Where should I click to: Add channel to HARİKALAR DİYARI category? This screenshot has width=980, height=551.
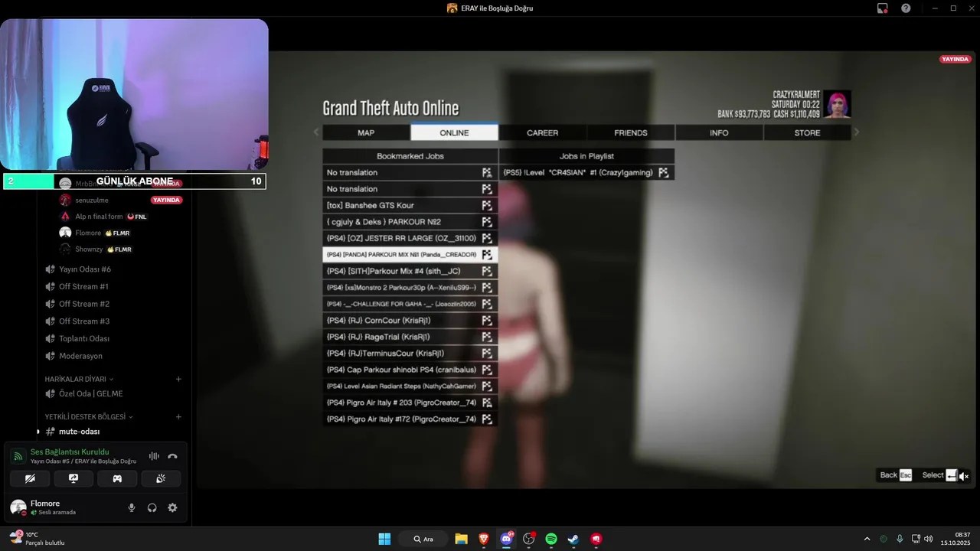click(178, 379)
